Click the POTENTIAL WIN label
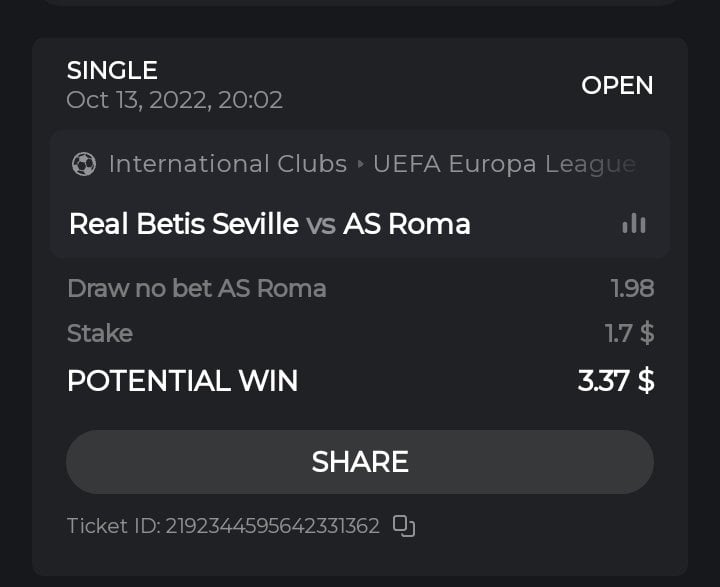Viewport: 720px width, 587px height. click(182, 380)
